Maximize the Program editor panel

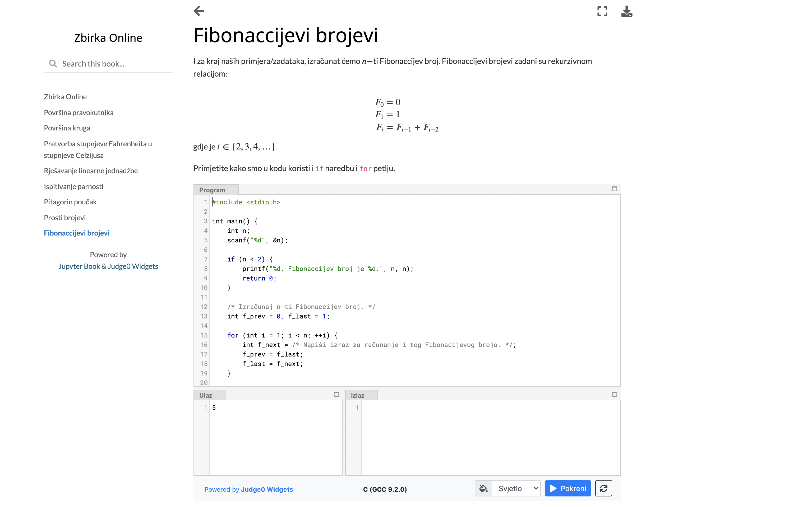coord(614,189)
